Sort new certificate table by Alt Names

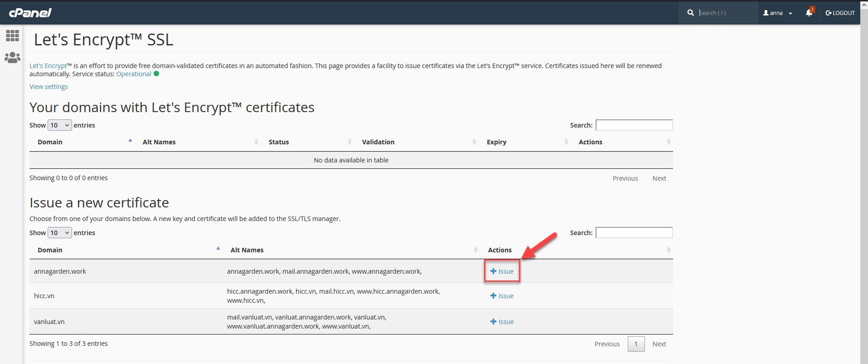click(x=247, y=250)
